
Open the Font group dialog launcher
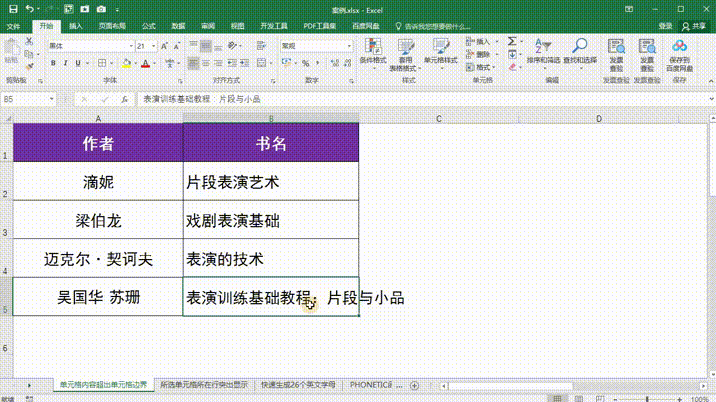coord(180,81)
